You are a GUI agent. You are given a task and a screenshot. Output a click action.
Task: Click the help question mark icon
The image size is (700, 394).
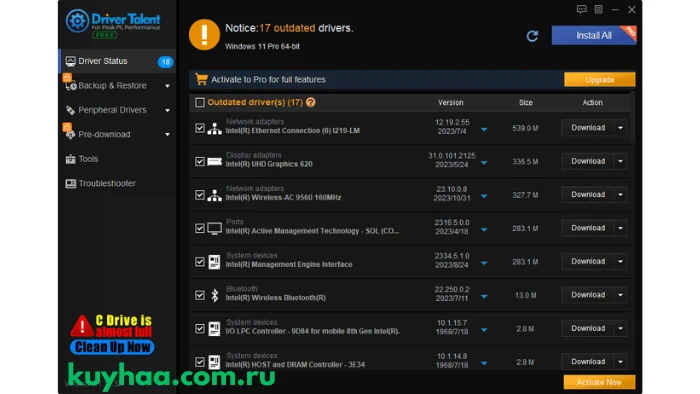coord(311,102)
